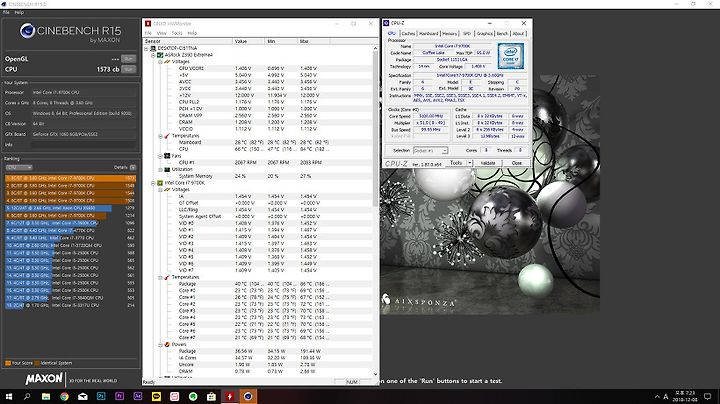Switch to the About tab in CPU-Z
The image size is (720, 404).
click(x=518, y=34)
